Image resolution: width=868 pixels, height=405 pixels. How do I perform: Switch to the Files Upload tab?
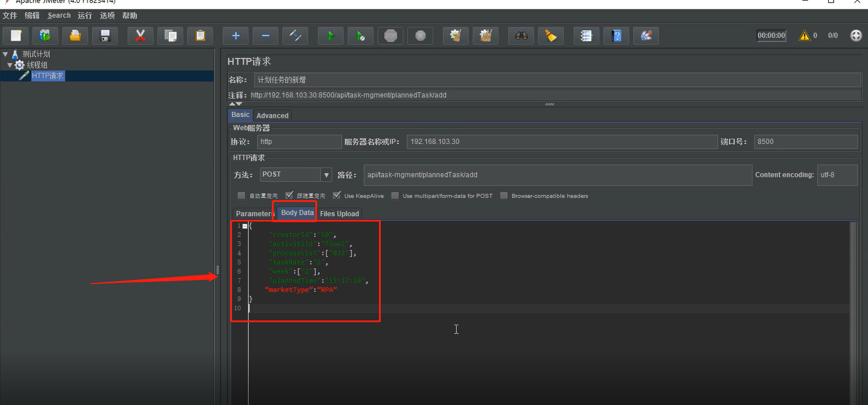point(339,214)
